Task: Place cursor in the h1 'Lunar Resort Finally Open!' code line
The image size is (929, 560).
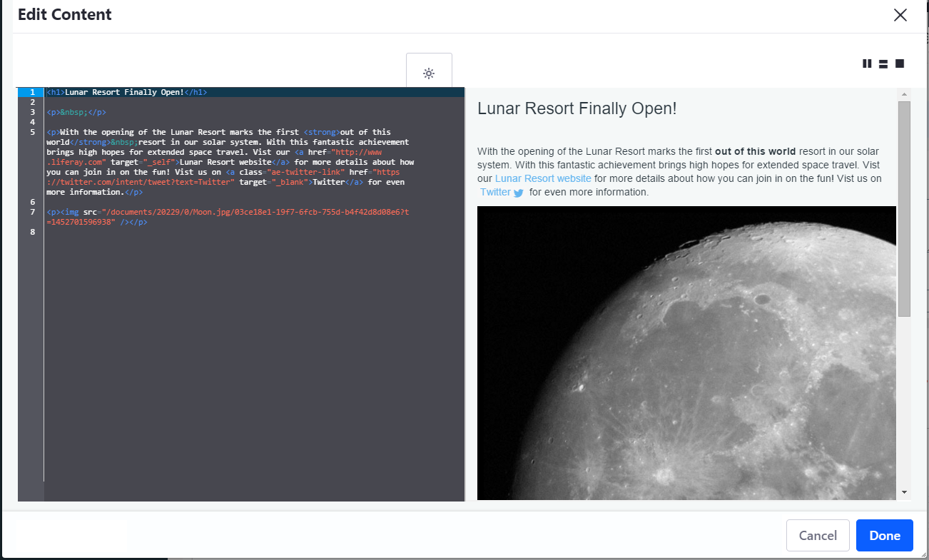Action: coord(126,92)
